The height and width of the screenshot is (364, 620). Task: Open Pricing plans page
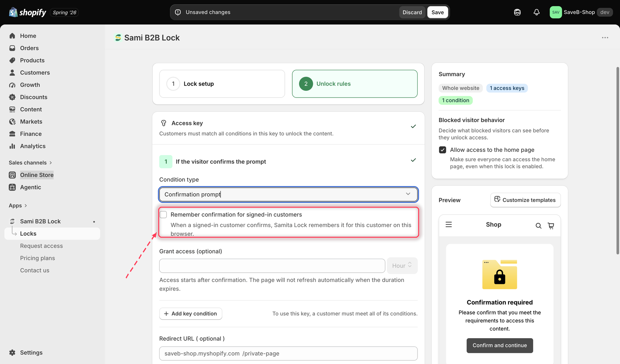37,258
